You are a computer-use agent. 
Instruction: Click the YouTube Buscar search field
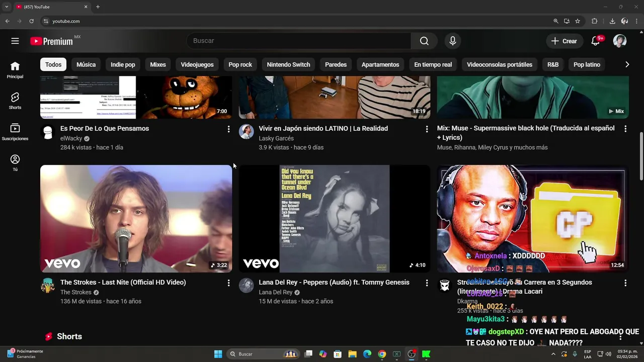pyautogui.click(x=299, y=41)
